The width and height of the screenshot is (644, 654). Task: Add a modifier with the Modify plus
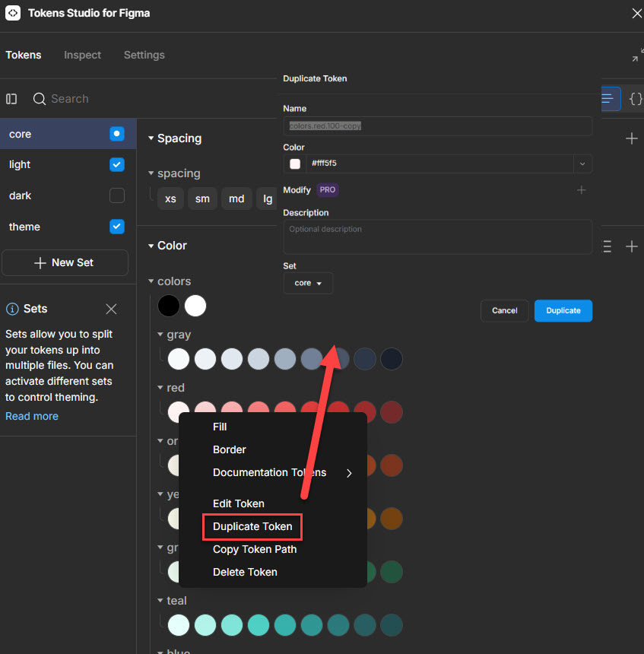click(581, 190)
